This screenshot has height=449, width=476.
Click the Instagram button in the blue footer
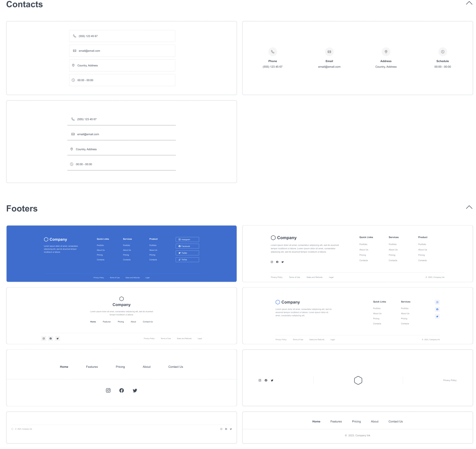[187, 240]
